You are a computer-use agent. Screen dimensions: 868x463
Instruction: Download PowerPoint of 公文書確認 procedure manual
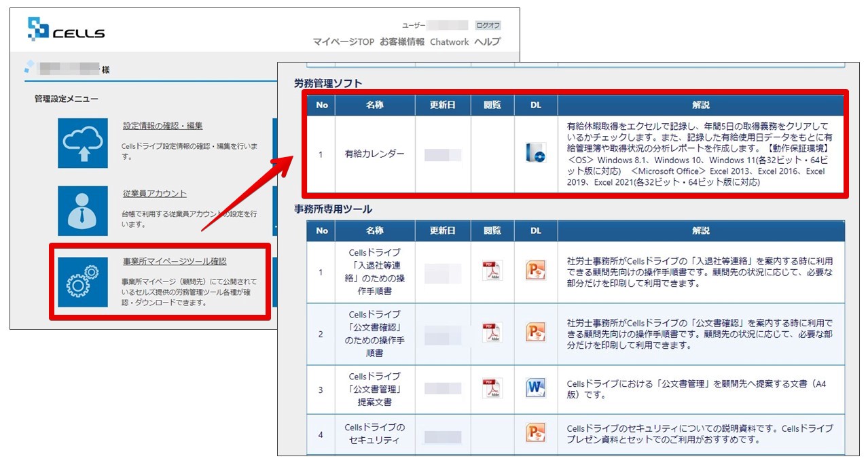coord(536,332)
